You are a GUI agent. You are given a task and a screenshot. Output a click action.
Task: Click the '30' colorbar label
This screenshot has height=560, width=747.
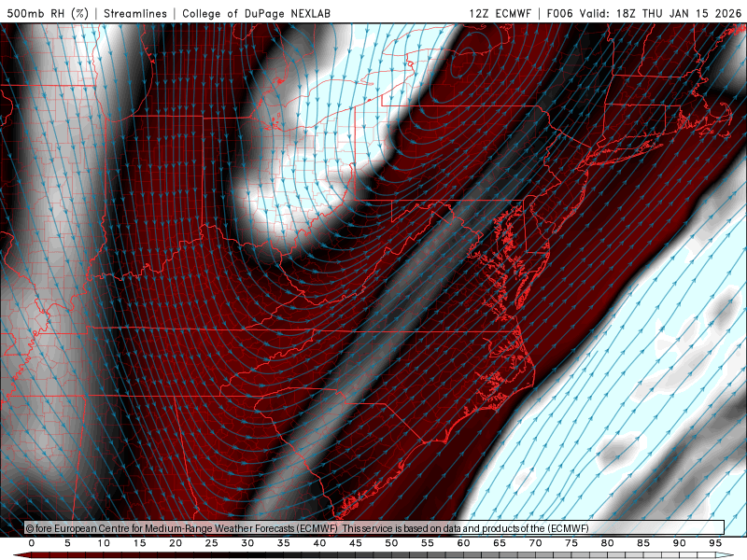point(247,543)
